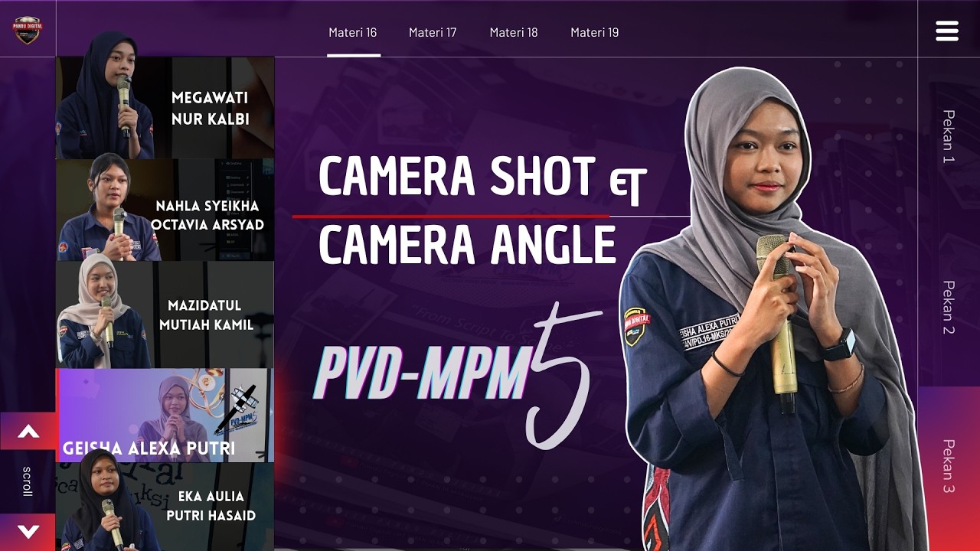The width and height of the screenshot is (980, 551).
Task: Click the vertical "scroll" label
Action: (28, 481)
